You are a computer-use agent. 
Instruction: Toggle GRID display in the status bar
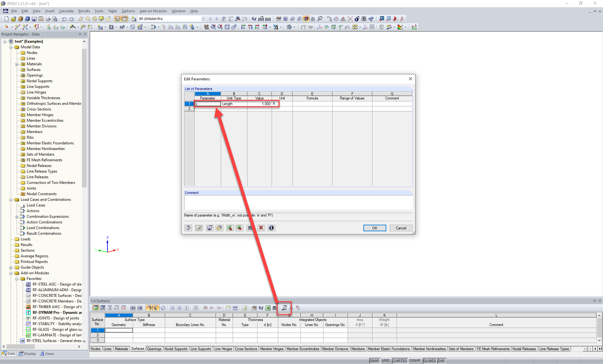(x=385, y=361)
